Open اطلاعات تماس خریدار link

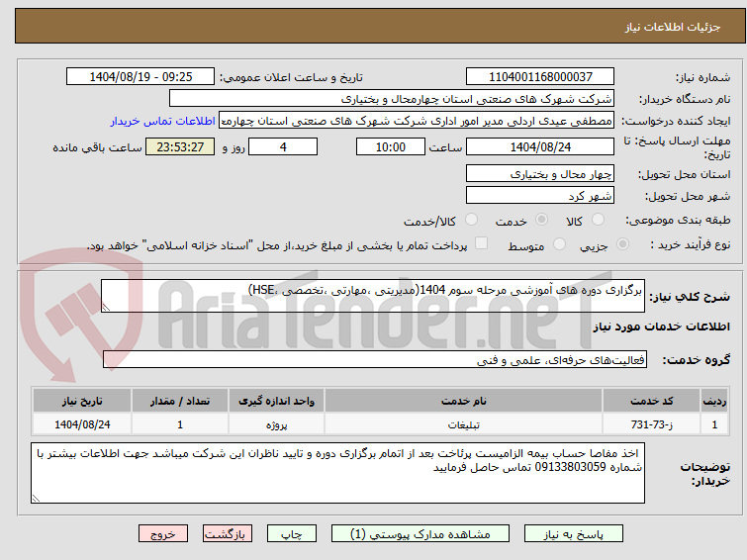click(x=163, y=121)
